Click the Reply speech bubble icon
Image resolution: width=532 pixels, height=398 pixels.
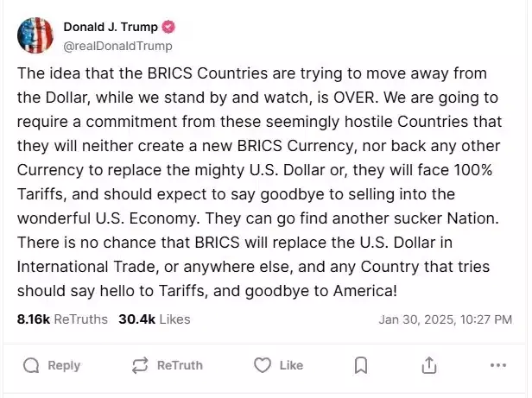pyautogui.click(x=32, y=365)
